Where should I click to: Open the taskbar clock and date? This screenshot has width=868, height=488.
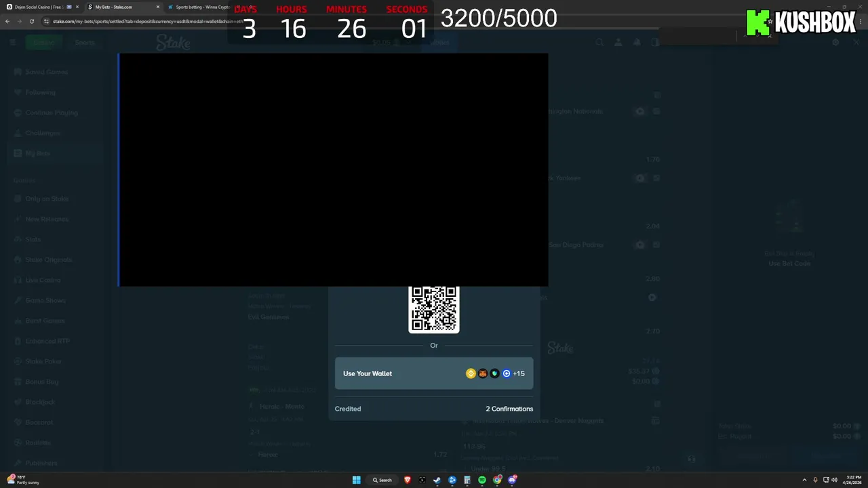coord(852,480)
